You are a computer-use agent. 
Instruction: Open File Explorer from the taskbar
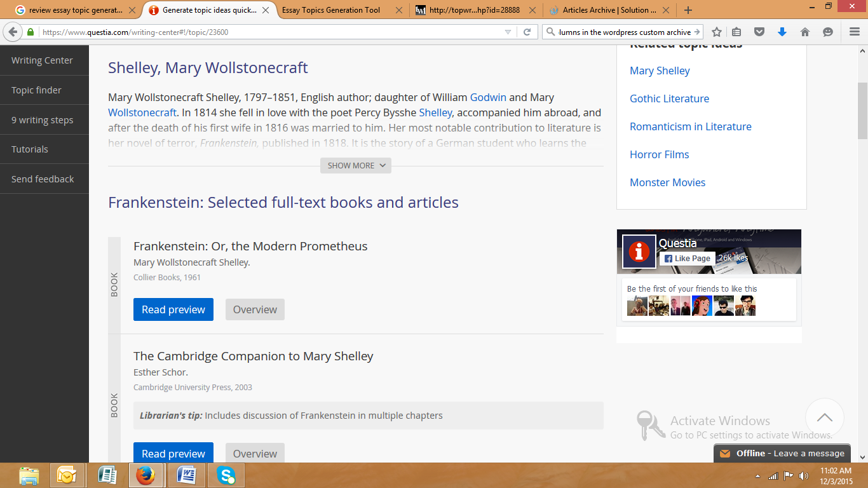[x=29, y=475]
